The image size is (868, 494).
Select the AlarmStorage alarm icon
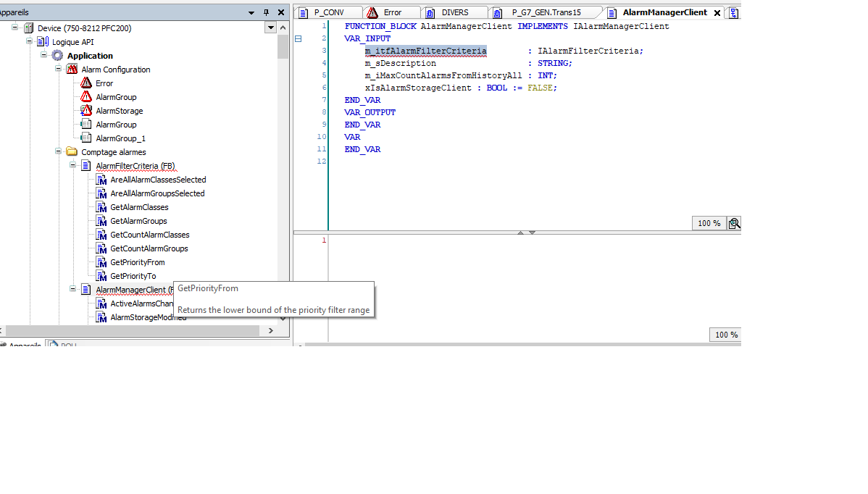click(x=86, y=111)
